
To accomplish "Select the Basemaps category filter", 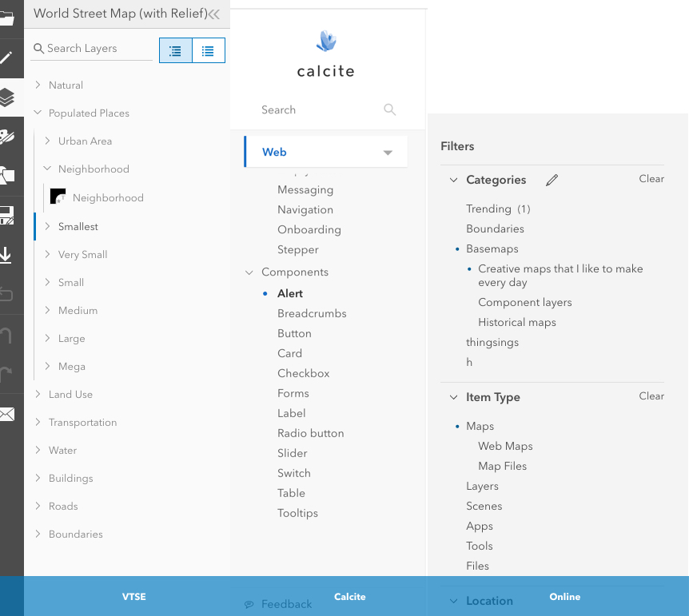I will point(492,248).
